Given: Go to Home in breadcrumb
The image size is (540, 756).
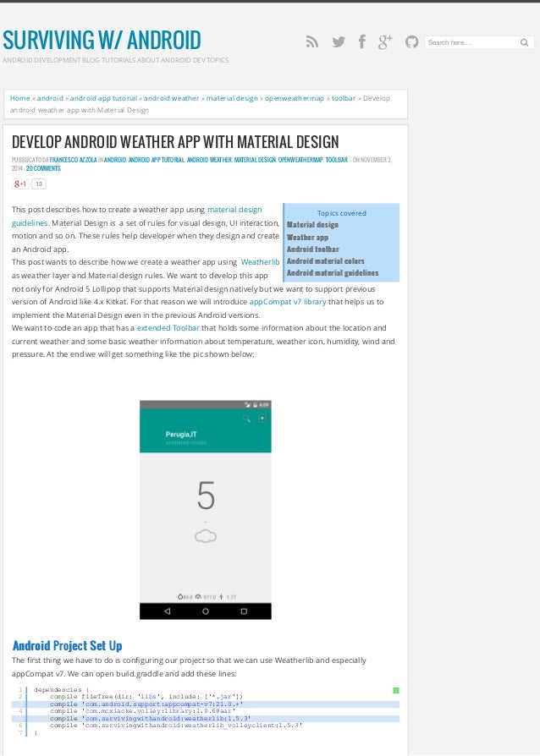Looking at the screenshot, I should coord(19,98).
